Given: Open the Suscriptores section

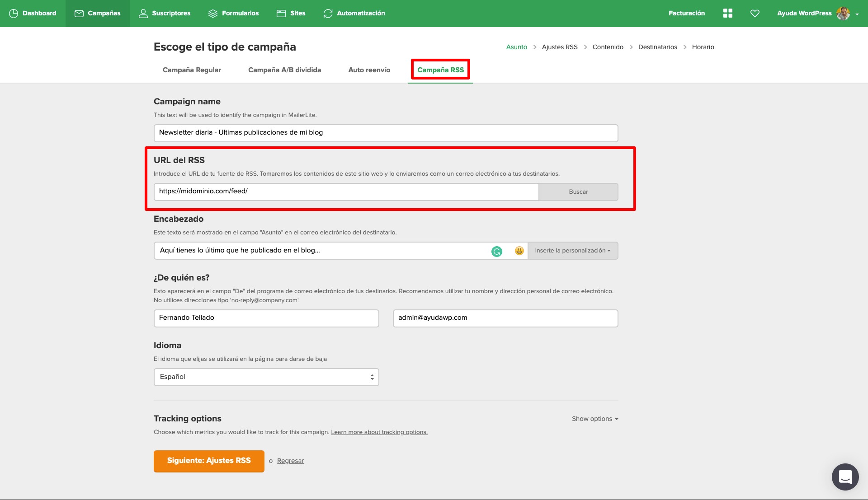Looking at the screenshot, I should click(x=165, y=13).
